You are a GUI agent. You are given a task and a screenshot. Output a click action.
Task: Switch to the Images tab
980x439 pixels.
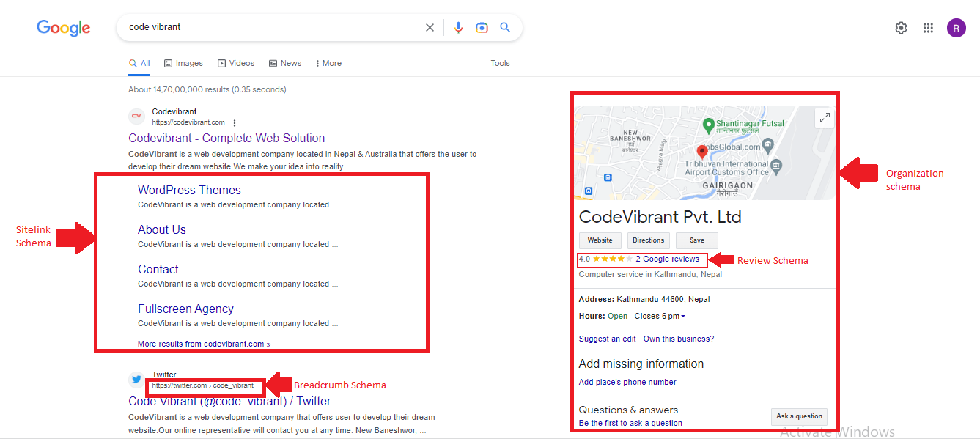(183, 63)
